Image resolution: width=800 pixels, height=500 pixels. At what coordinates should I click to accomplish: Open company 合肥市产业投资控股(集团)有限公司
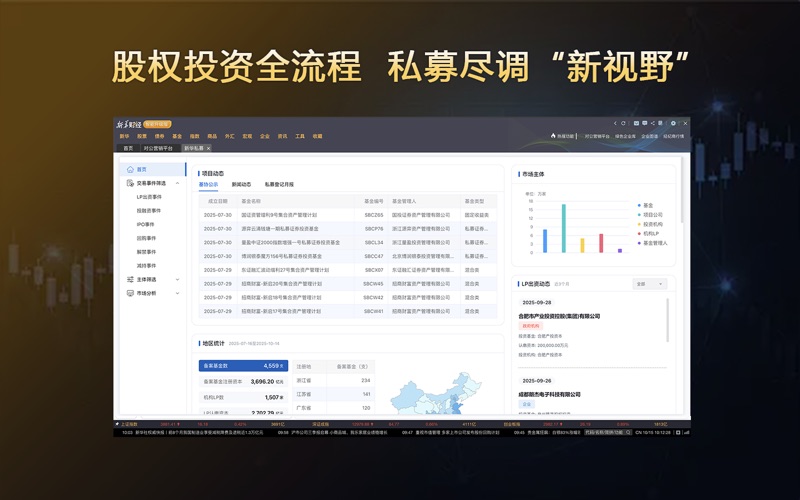(559, 316)
